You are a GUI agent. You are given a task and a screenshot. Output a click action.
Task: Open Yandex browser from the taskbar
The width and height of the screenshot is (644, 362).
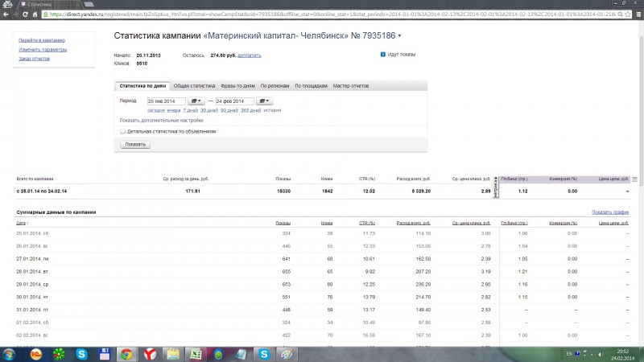click(x=150, y=354)
